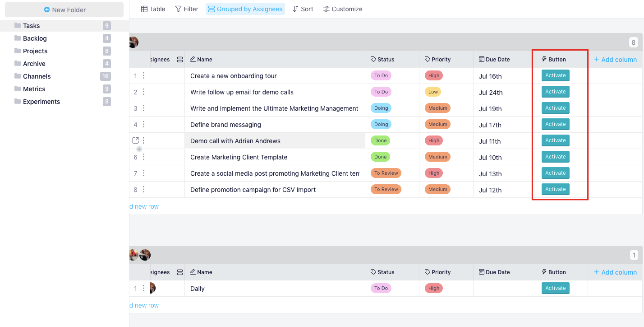Click the Name column header in first group
The image size is (644, 327).
coord(275,59)
